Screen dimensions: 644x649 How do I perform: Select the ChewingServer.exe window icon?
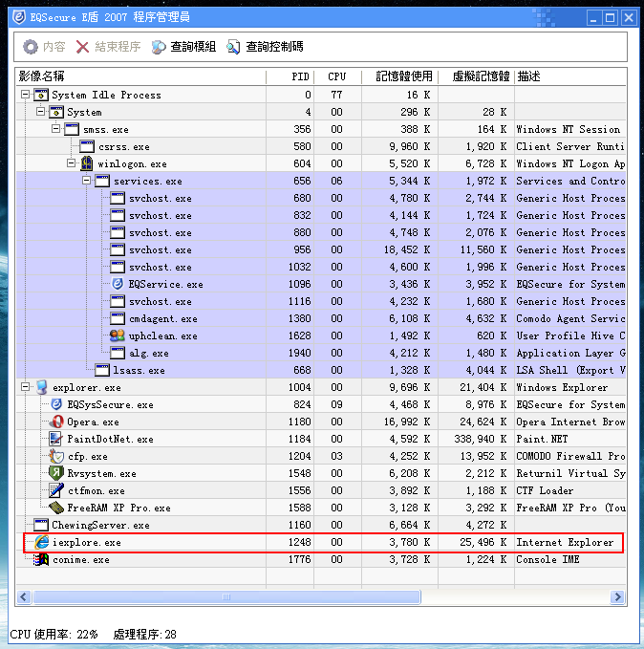[41, 525]
